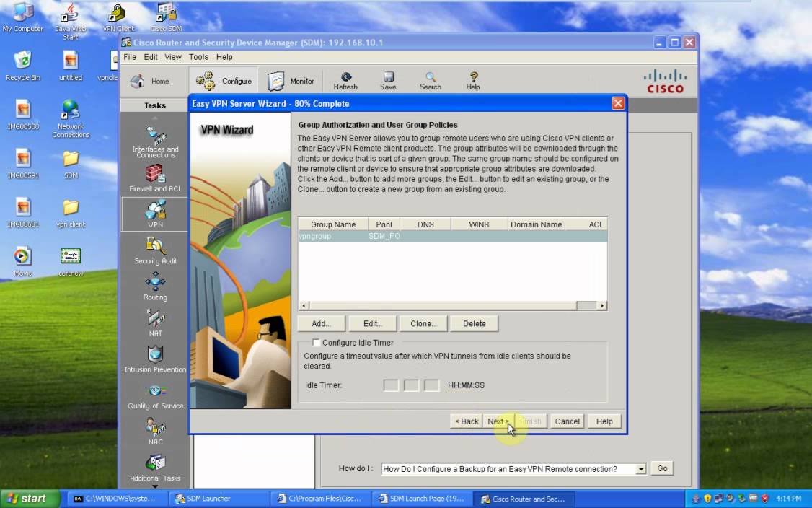Select the vpn client folder icon
This screenshot has width=812, height=508.
click(x=71, y=214)
